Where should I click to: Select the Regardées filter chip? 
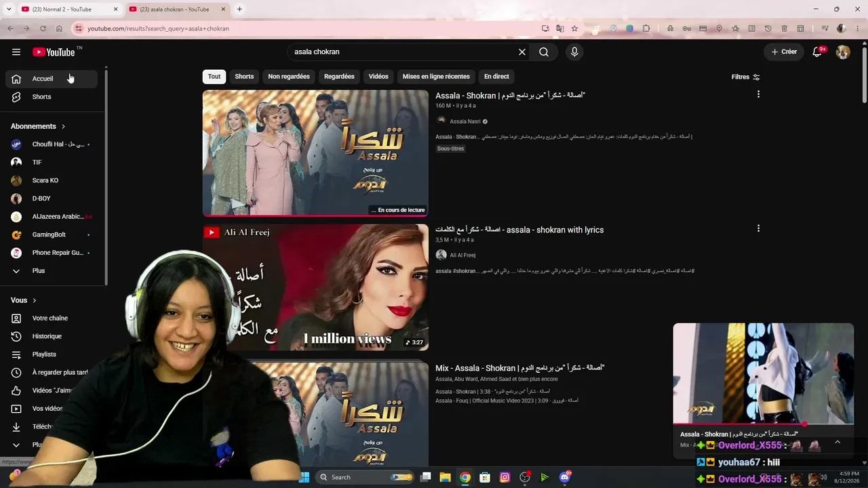point(339,77)
